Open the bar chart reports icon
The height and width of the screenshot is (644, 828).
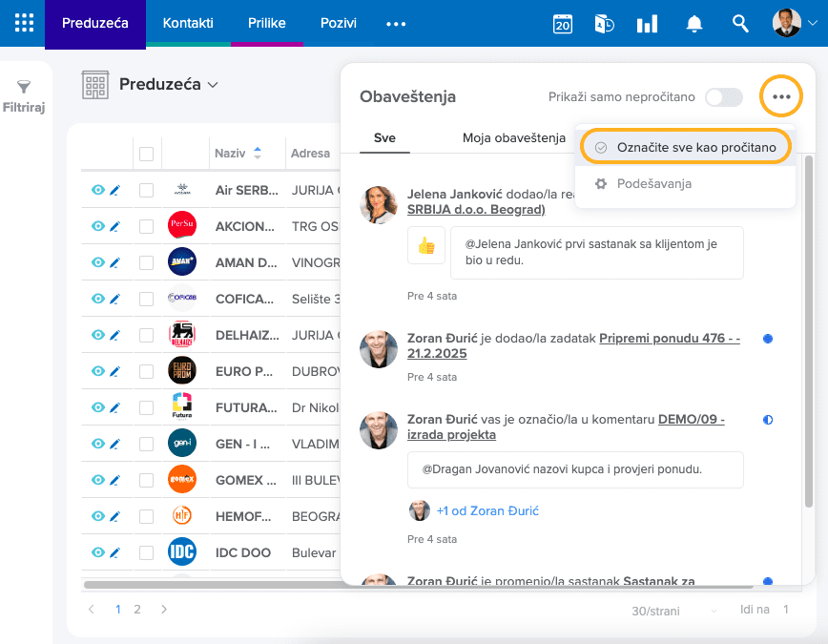coord(647,24)
